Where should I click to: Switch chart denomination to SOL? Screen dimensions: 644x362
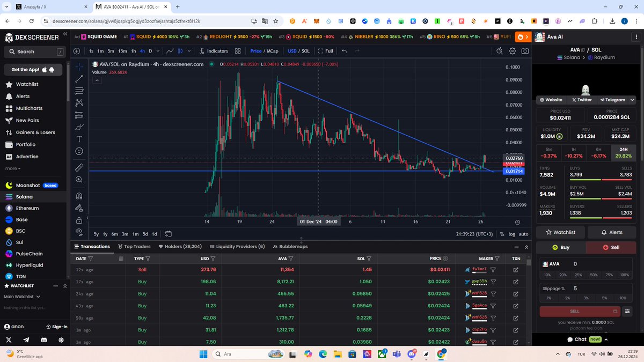coord(305,51)
